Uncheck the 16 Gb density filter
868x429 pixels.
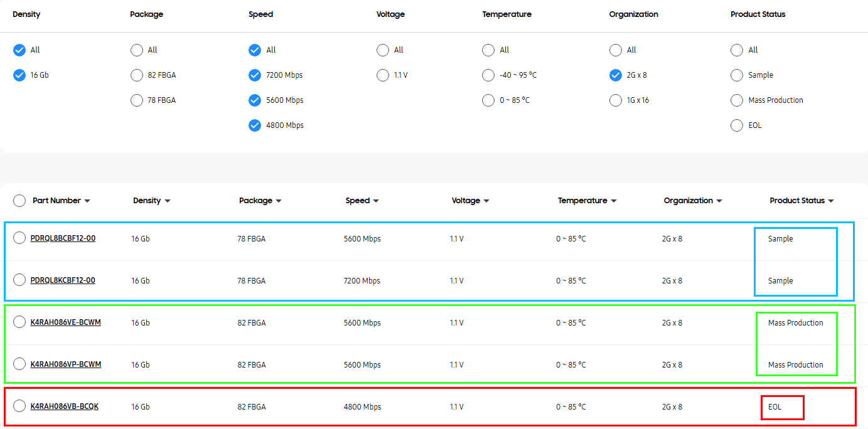(19, 75)
